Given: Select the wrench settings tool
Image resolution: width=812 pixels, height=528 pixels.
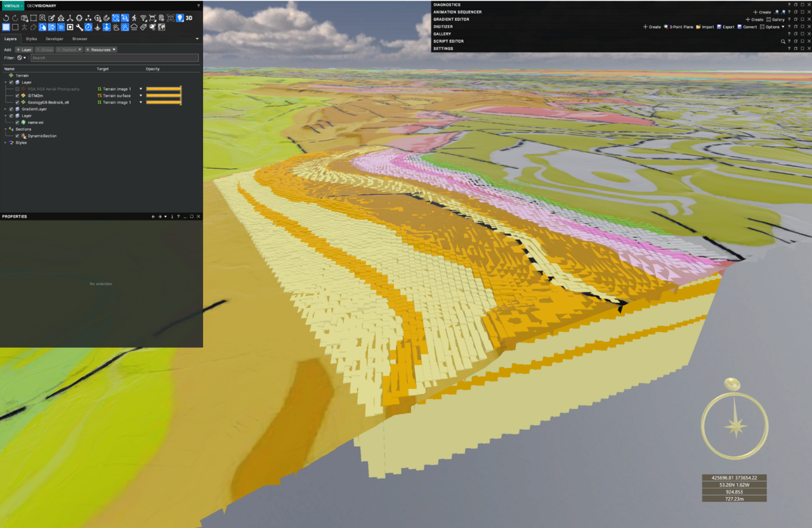Looking at the screenshot, I should tap(79, 27).
